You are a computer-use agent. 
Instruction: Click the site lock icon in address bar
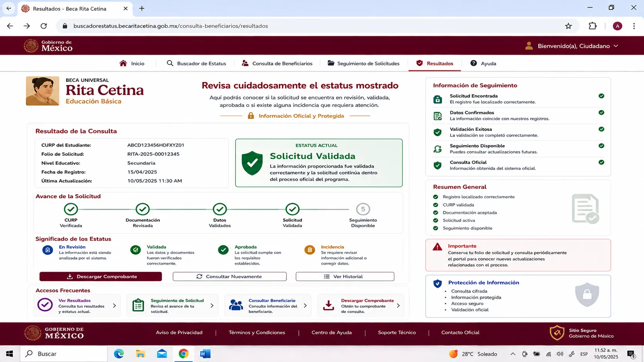[x=65, y=26]
